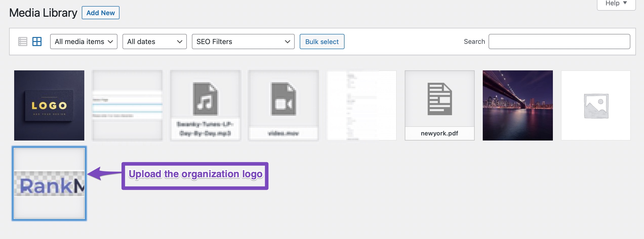644x239 pixels.
Task: Click the Add New button
Action: click(100, 13)
